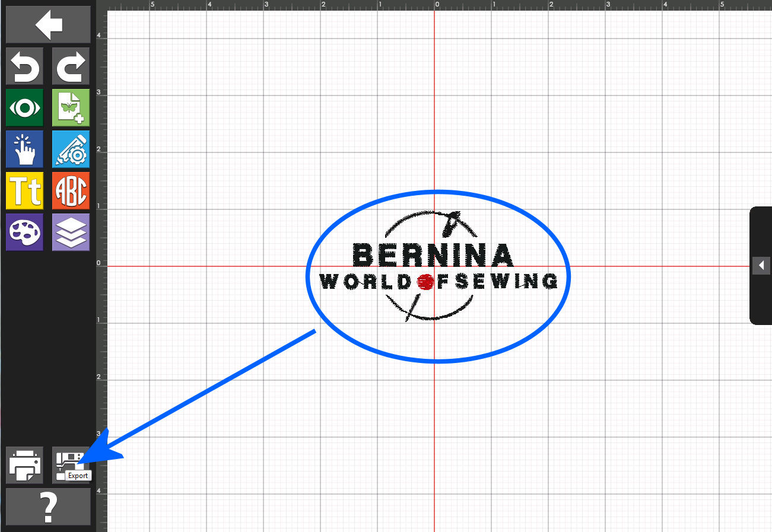Screen dimensions: 772x532
Task: Open the Tt lettering tool
Action: [x=24, y=190]
